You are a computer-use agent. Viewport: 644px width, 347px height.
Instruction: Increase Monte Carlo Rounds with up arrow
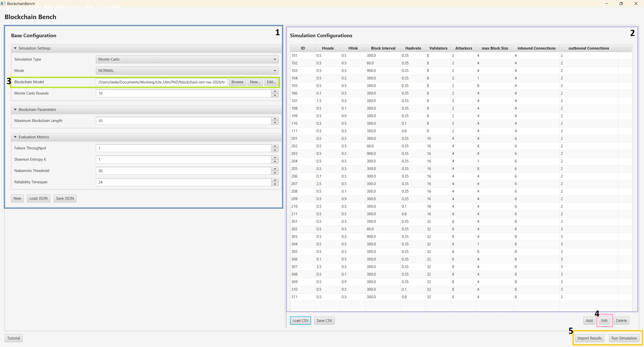click(275, 92)
